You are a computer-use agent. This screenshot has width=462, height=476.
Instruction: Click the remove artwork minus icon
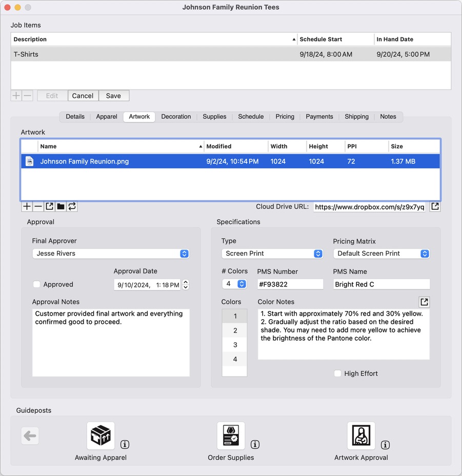[x=38, y=206]
